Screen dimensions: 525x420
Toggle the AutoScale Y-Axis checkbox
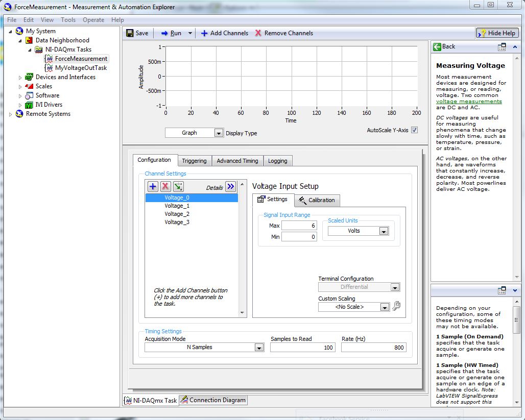click(x=414, y=130)
